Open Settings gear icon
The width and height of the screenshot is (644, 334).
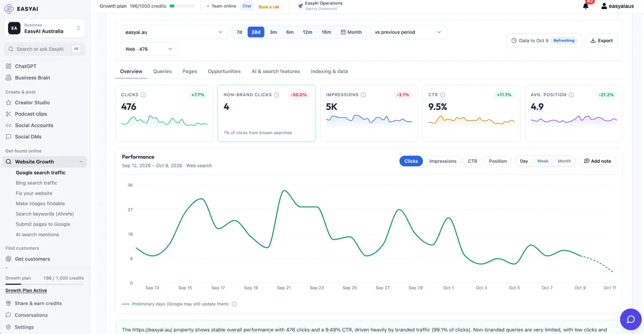(9, 327)
